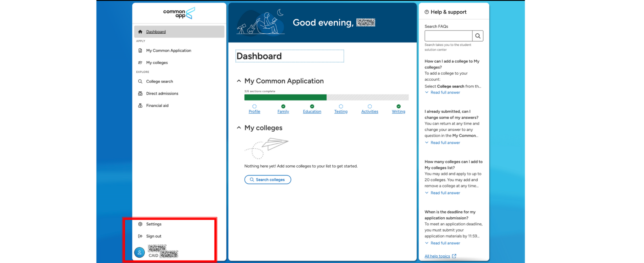644x263 pixels.
Task: Collapse the My colleges section chevron
Action: click(x=239, y=128)
